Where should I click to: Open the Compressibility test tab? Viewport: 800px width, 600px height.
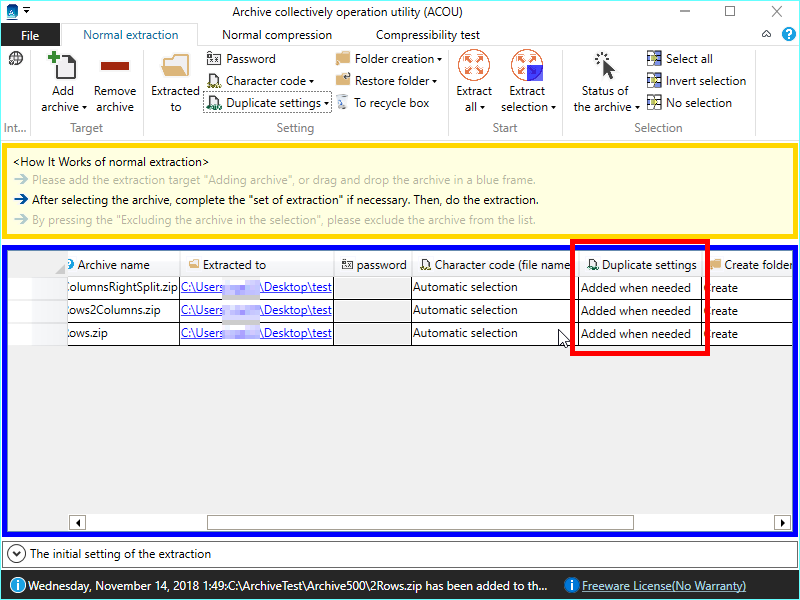pyautogui.click(x=428, y=35)
